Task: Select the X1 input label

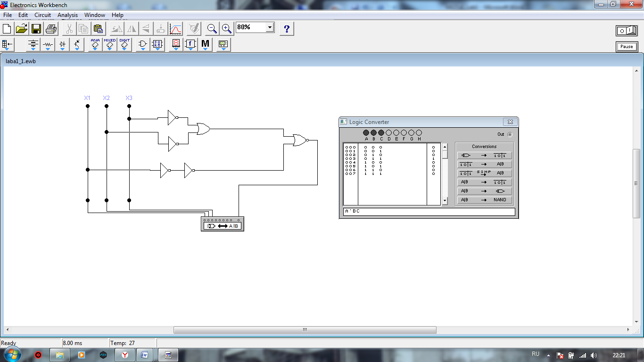Action: 87,98
